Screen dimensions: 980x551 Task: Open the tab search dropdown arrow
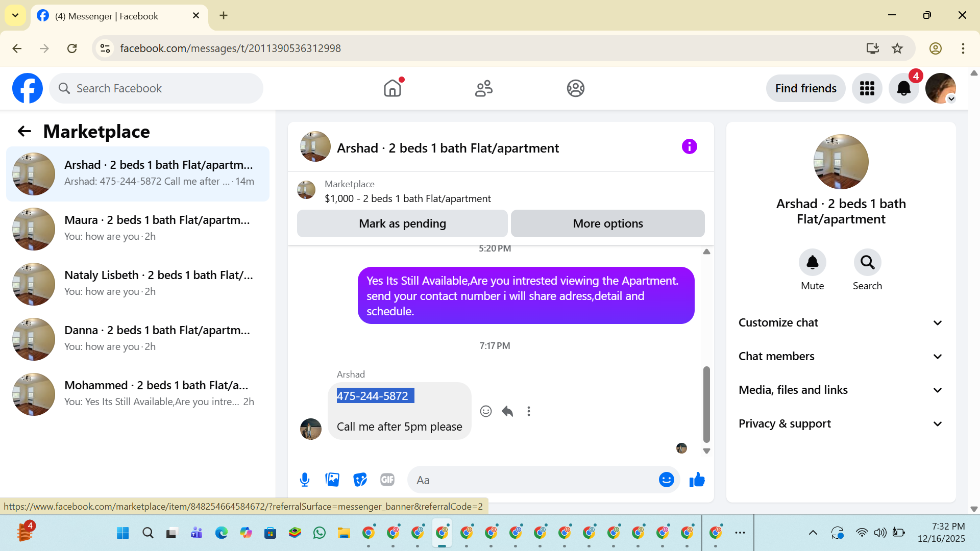tap(15, 15)
